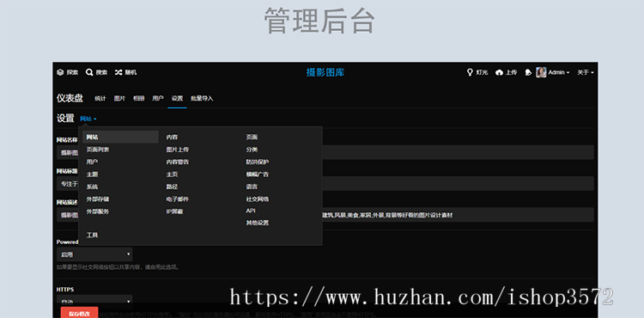This screenshot has height=318, width=644.
Task: Click the website name input field
Action: pyautogui.click(x=325, y=152)
